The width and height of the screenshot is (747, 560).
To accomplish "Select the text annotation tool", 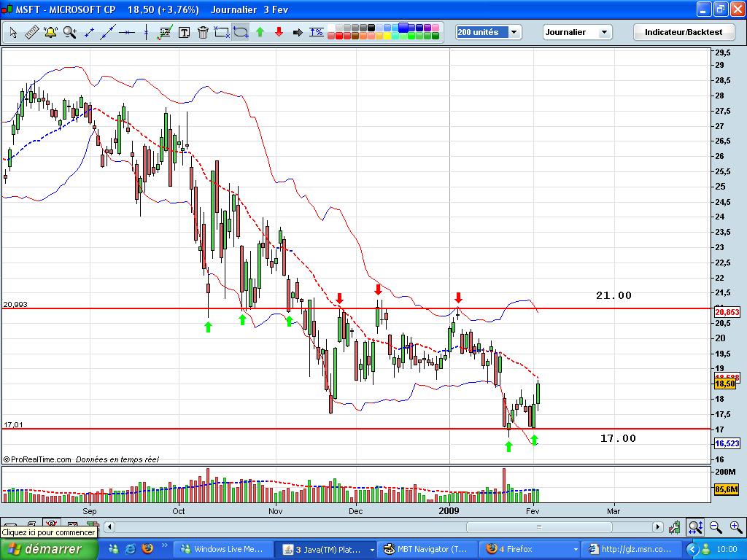I will click(184, 32).
